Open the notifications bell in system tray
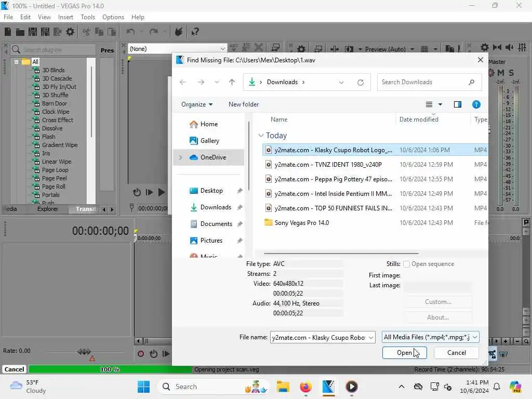This screenshot has width=532, height=399. pyautogui.click(x=496, y=387)
